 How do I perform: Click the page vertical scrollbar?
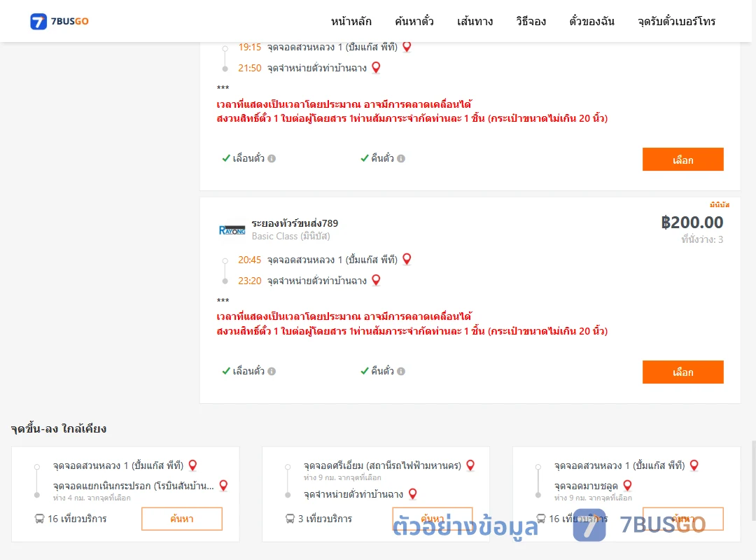click(x=754, y=480)
